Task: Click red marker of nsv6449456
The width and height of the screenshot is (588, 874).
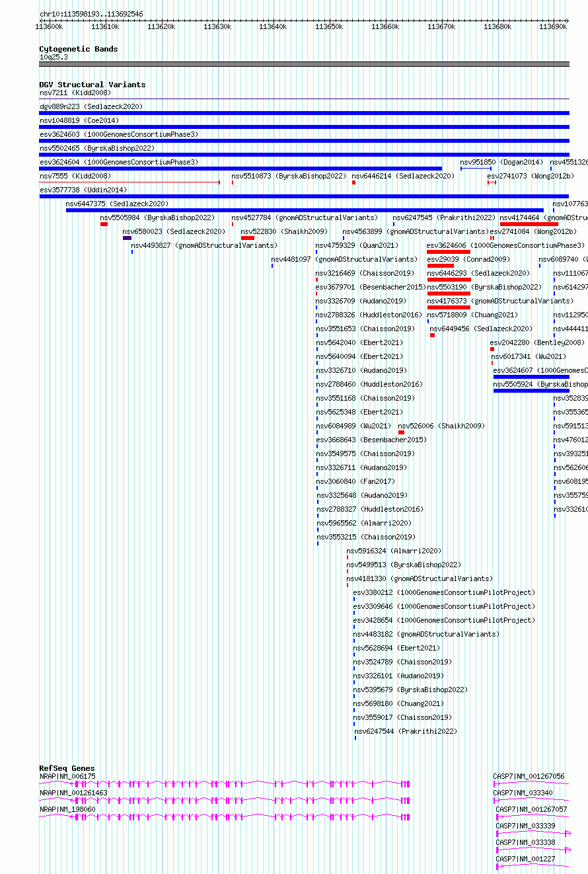Action: [432, 335]
